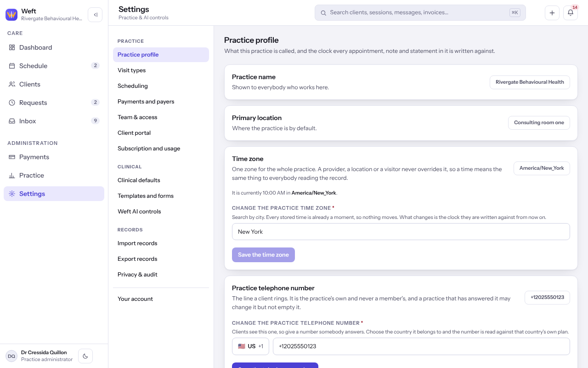Collapse the sidebar with the chevron button
The image size is (588, 368).
[x=95, y=15]
